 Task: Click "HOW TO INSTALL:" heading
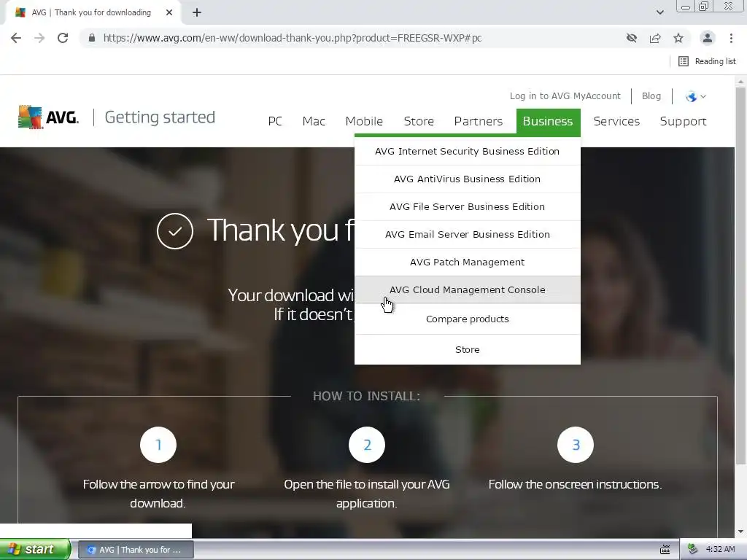367,396
